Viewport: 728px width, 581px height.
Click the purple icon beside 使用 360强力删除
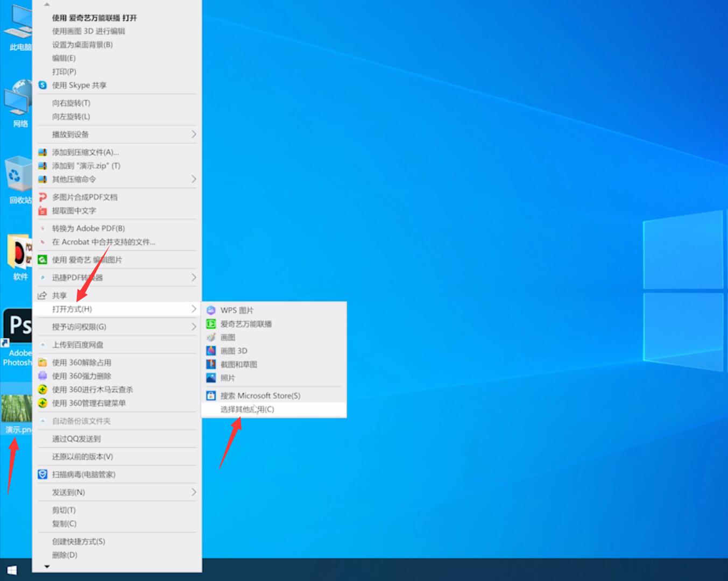[43, 376]
